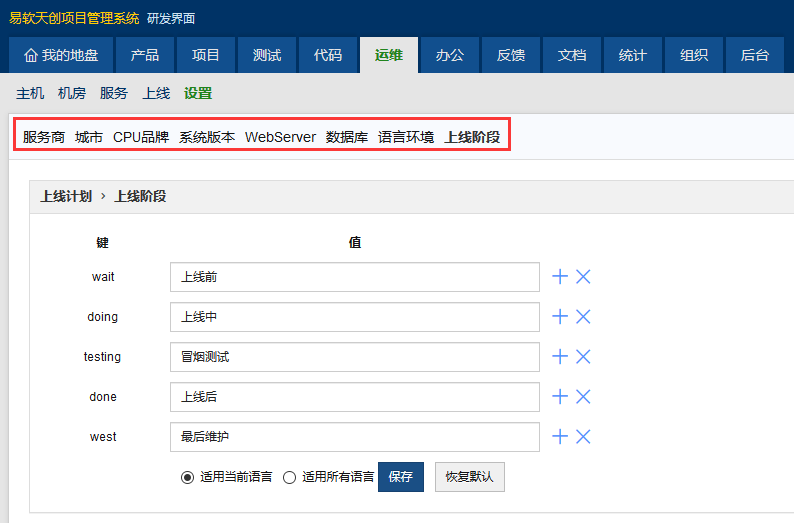
Task: Click the west value field containing 最后维护
Action: click(x=354, y=437)
